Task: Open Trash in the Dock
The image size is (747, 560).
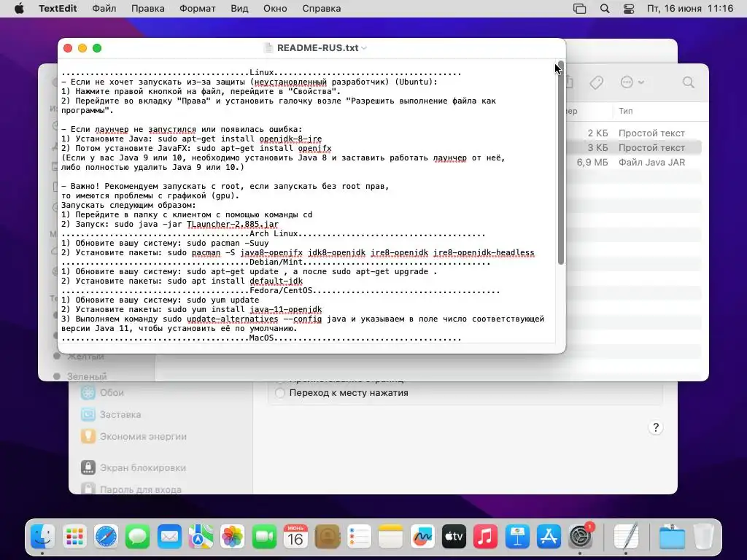Action: point(703,537)
